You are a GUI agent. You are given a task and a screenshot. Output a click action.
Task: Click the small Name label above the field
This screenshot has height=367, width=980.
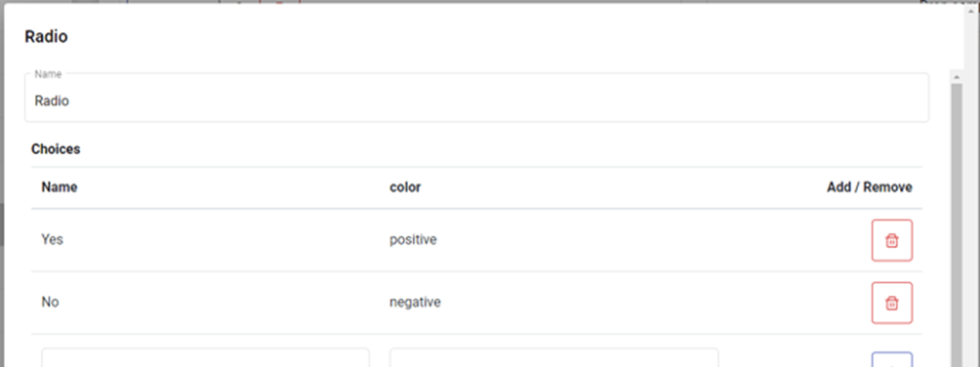click(48, 74)
